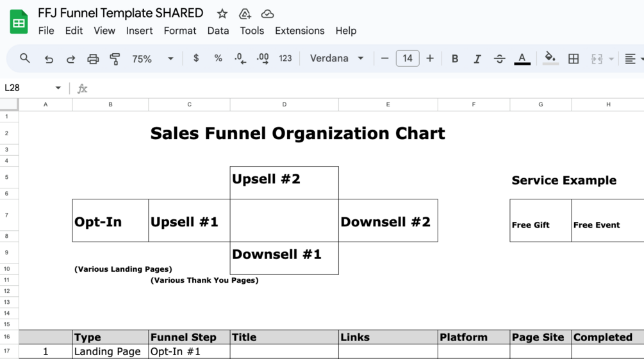The image size is (644, 359).
Task: Open the Extensions menu
Action: [299, 31]
